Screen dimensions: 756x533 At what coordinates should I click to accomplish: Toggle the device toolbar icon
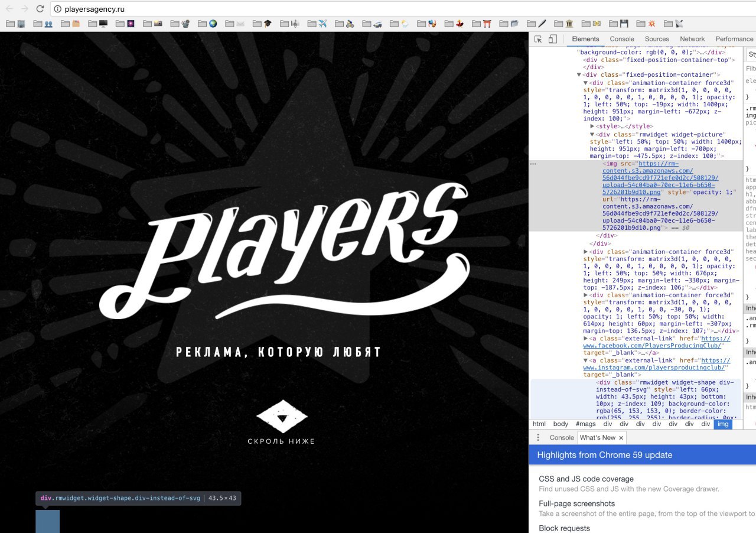pyautogui.click(x=553, y=39)
